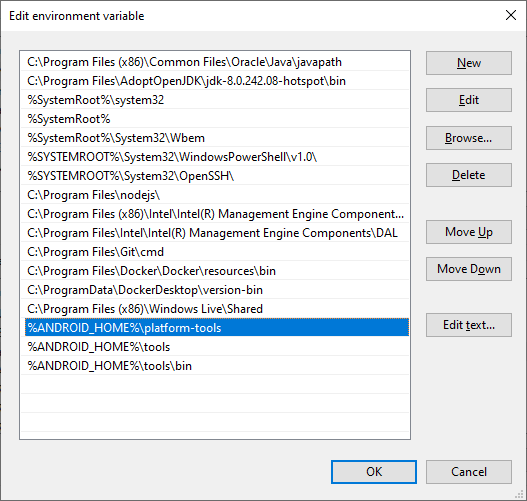527x501 pixels.
Task: Close the Edit environment variable dialog
Action: click(511, 15)
